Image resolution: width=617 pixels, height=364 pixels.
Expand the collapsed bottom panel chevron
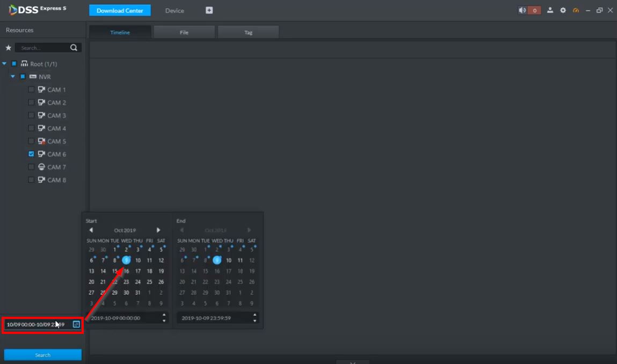point(353,362)
